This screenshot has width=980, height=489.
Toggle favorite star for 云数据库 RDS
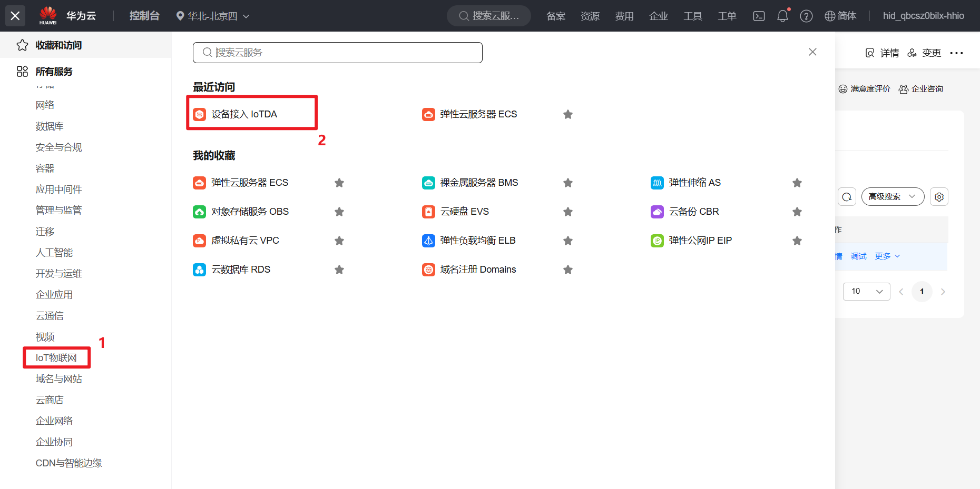[x=339, y=270]
